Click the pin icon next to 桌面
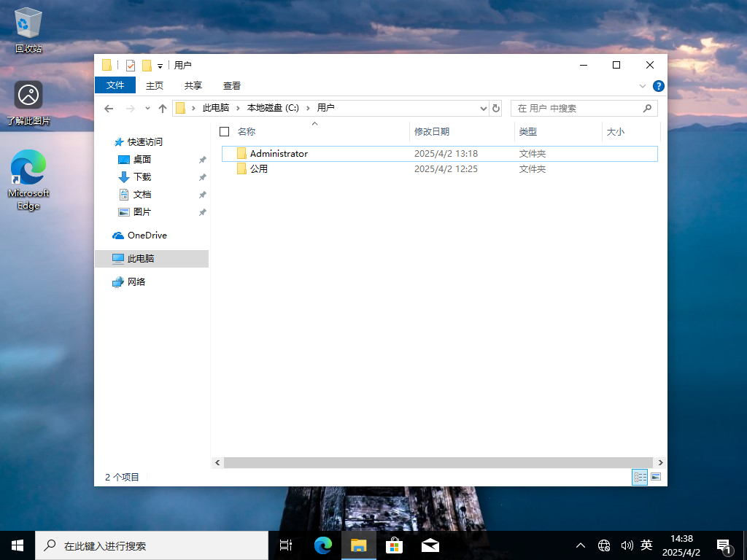 click(x=203, y=160)
